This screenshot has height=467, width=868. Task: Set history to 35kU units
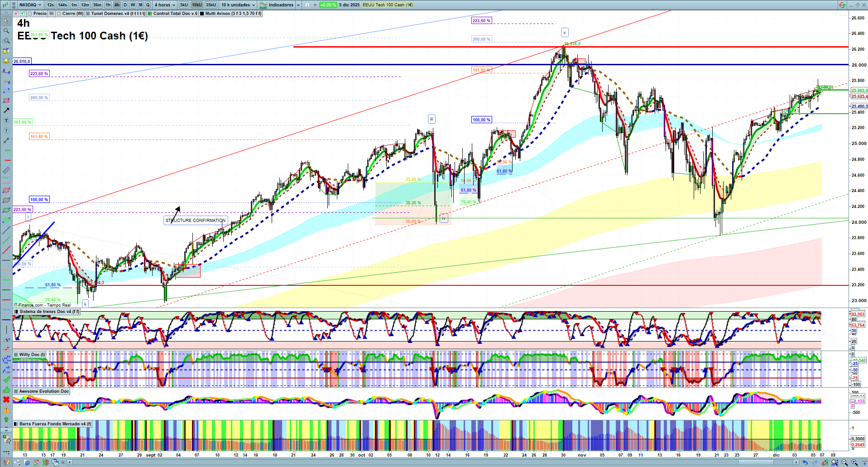(x=211, y=5)
